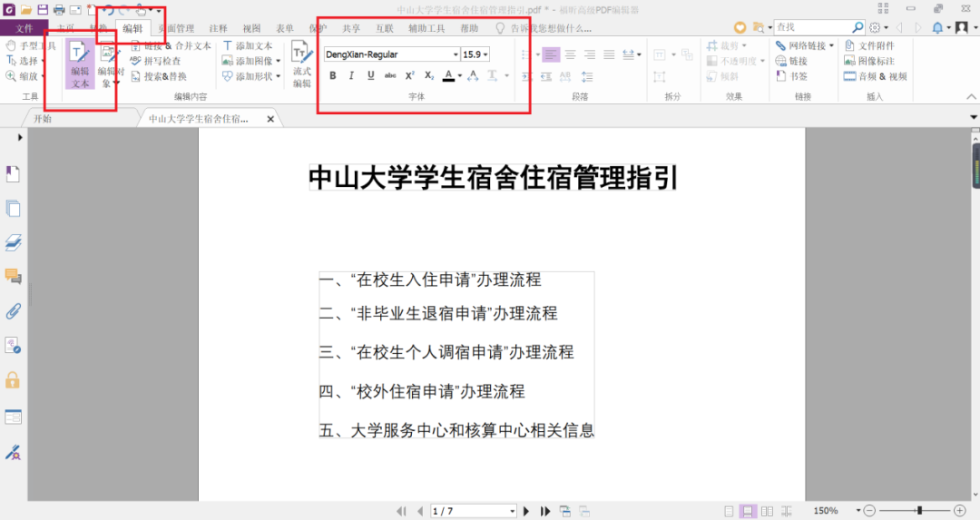980x520 pixels.
Task: Click the 告诉我您想做什么 search box
Action: pyautogui.click(x=551, y=28)
